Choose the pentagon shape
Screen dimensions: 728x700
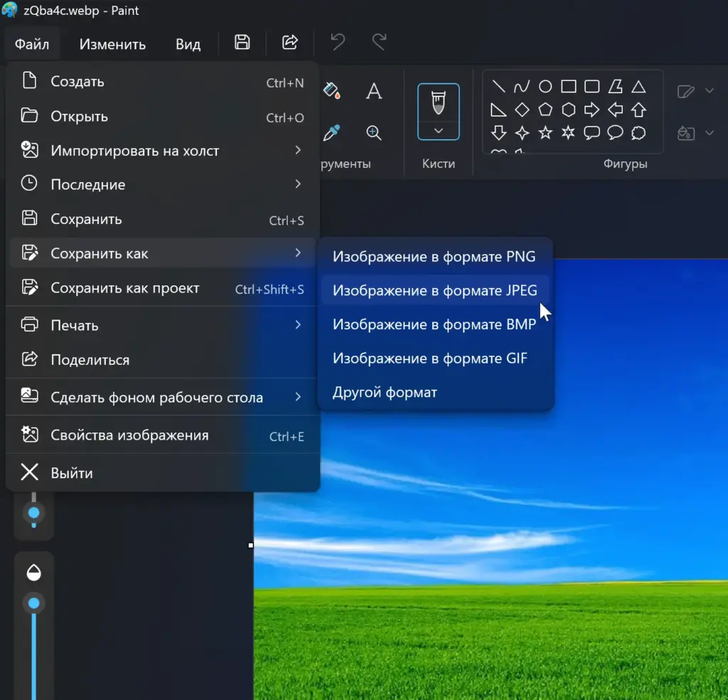pos(545,110)
